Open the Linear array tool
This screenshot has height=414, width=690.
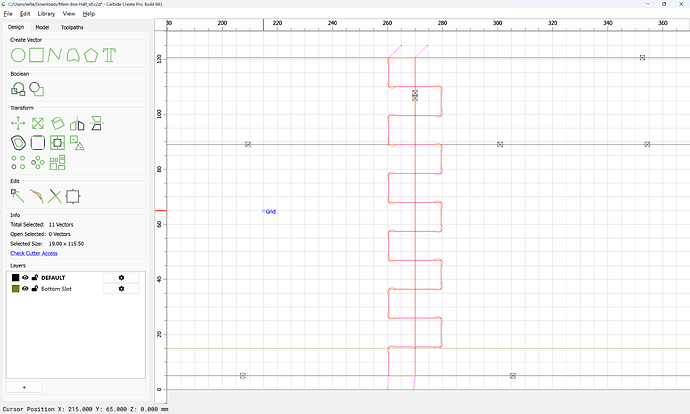click(18, 162)
